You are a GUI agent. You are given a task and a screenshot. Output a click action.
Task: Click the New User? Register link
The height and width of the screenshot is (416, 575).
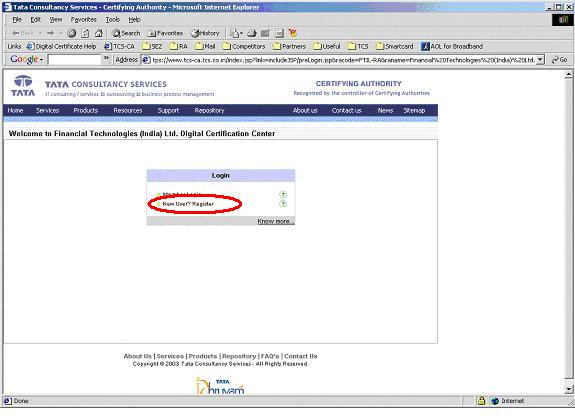[x=188, y=204]
